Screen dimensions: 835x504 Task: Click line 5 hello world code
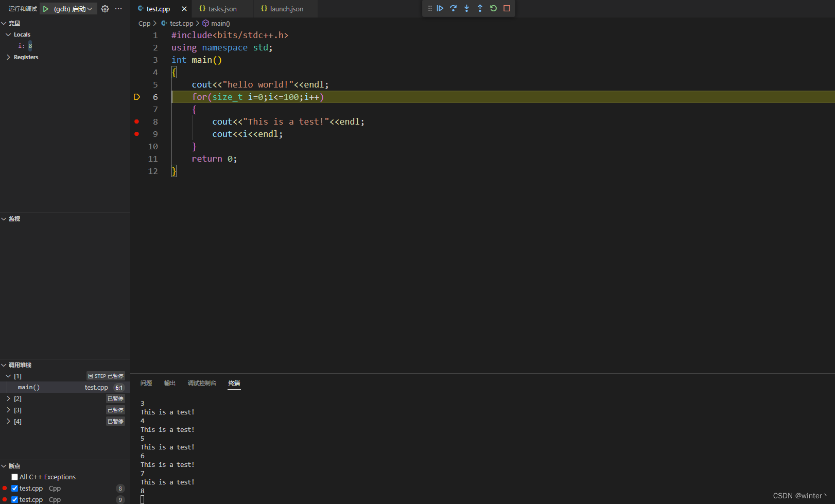(x=260, y=84)
